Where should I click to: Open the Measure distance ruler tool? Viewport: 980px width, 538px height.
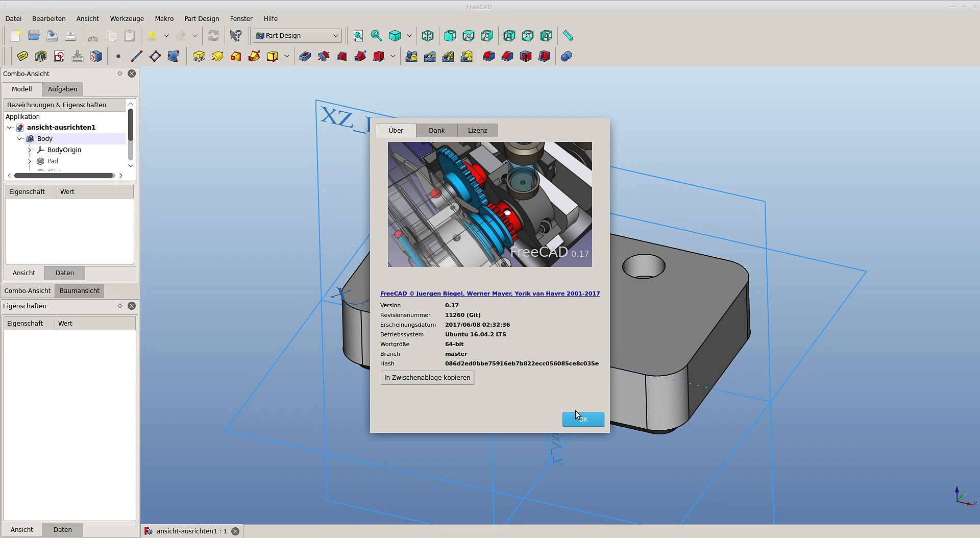tap(568, 36)
